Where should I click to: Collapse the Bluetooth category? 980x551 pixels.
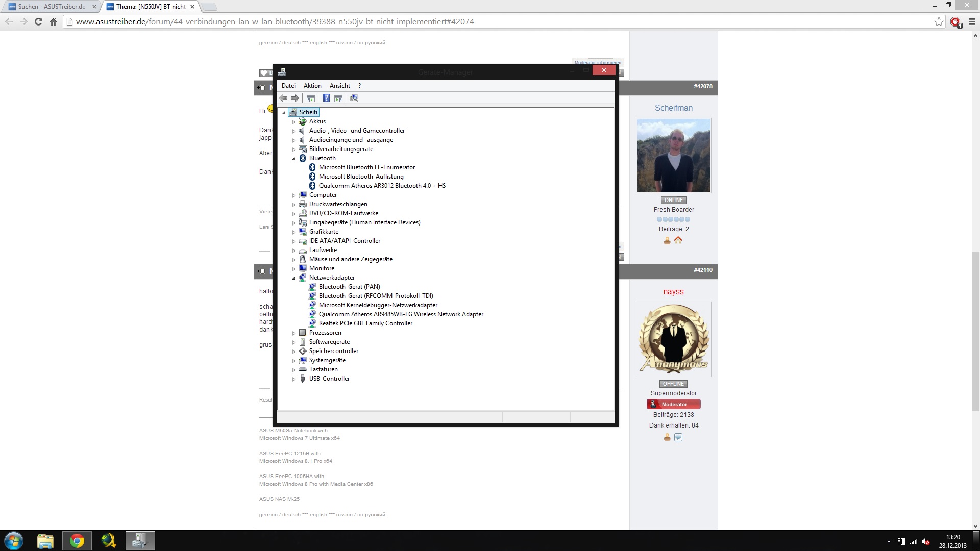[x=294, y=159]
